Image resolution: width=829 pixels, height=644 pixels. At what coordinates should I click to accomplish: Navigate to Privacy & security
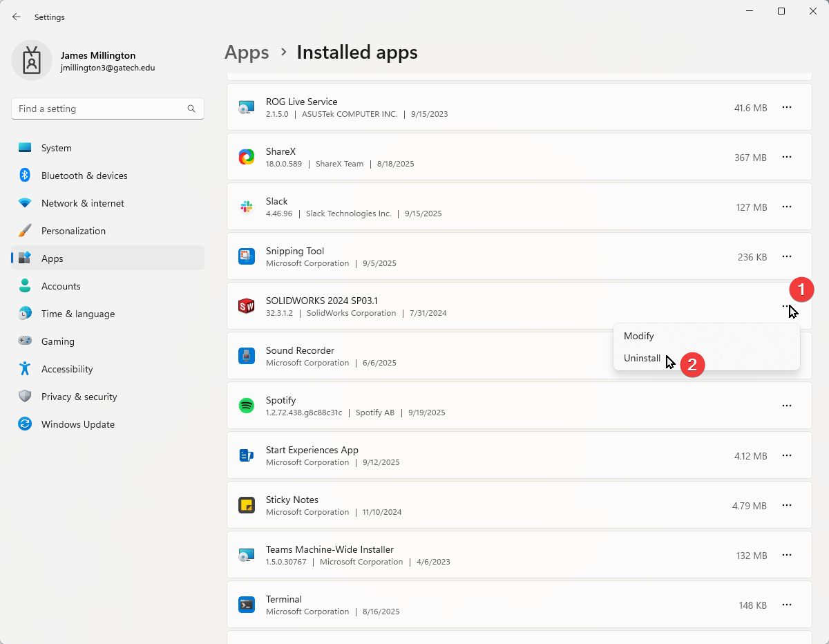[79, 397]
